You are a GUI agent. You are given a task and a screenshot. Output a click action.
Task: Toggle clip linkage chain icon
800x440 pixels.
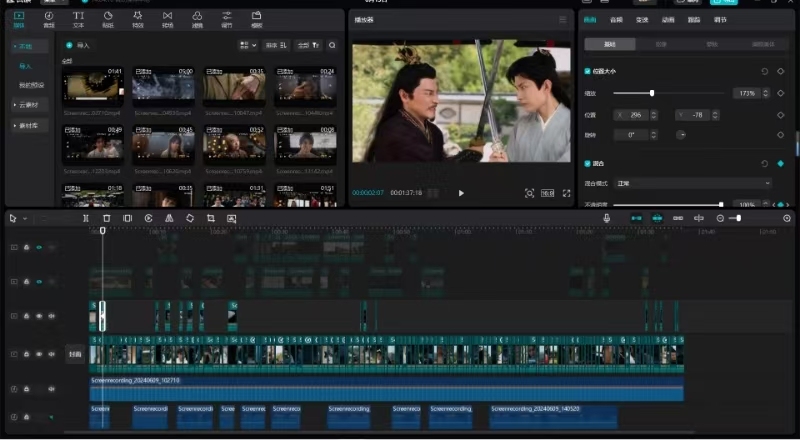pyautogui.click(x=678, y=218)
